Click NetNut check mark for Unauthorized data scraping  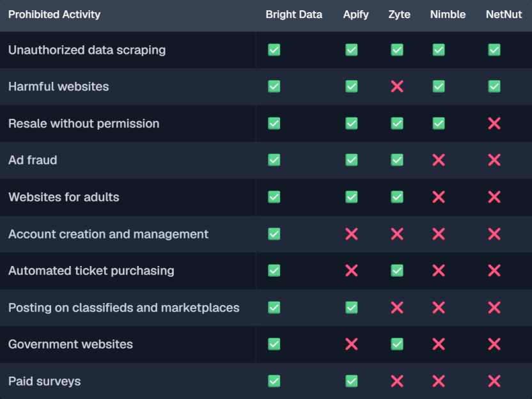pos(494,50)
